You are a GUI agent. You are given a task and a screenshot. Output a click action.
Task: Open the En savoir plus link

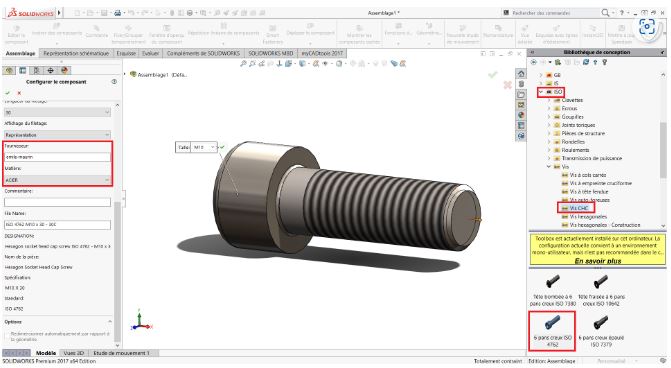coord(597,261)
